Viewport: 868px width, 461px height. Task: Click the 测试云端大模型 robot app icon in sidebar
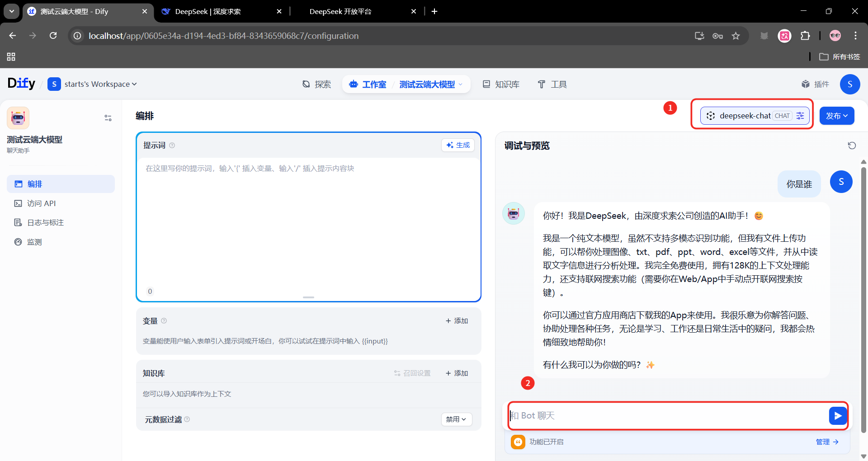[x=18, y=118]
